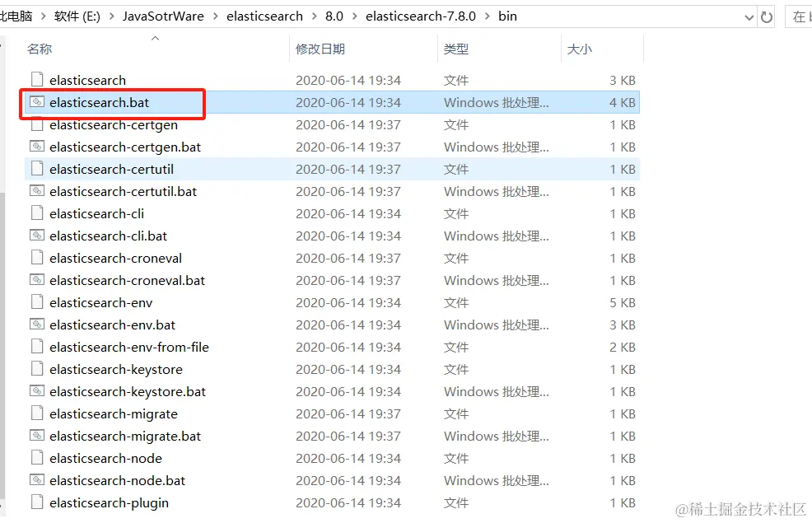Go to the elasticsearch breadcrumb folder

[264, 16]
